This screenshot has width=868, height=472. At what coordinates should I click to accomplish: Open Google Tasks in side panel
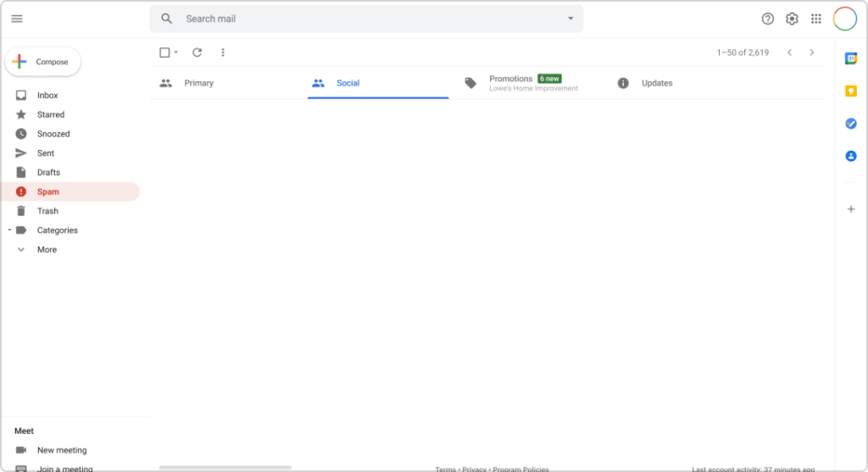tap(851, 124)
